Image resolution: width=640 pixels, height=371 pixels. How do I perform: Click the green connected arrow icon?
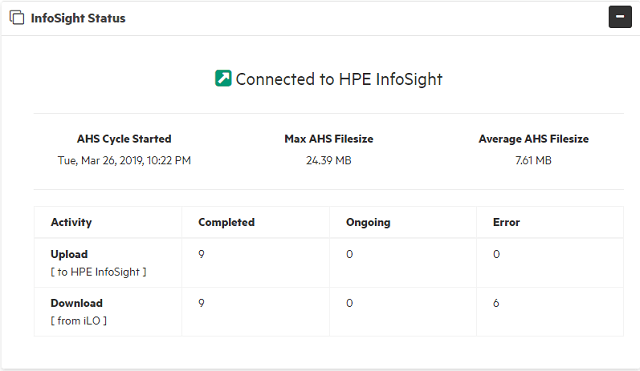coord(223,78)
